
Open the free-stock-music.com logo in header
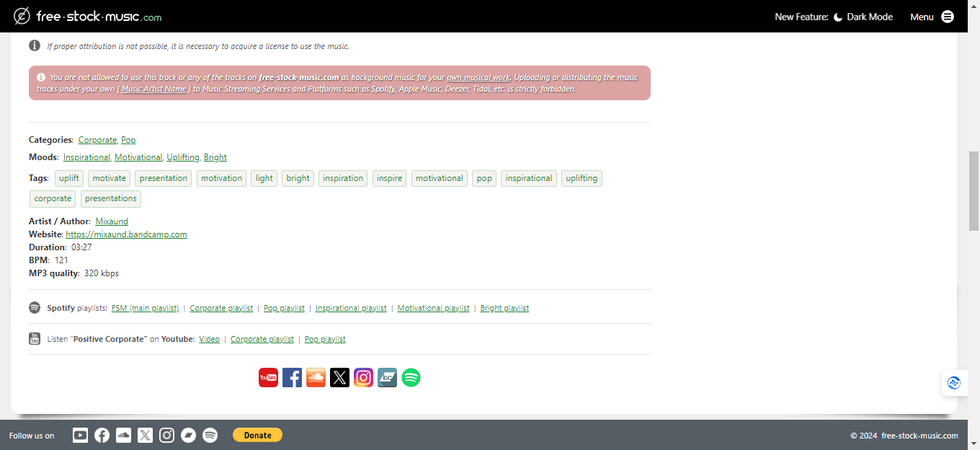point(88,16)
